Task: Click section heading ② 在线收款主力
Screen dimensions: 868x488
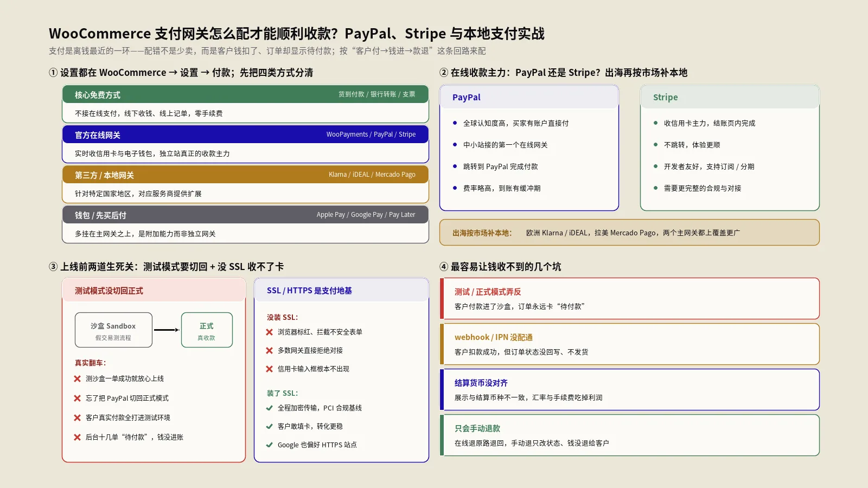Action: (563, 73)
